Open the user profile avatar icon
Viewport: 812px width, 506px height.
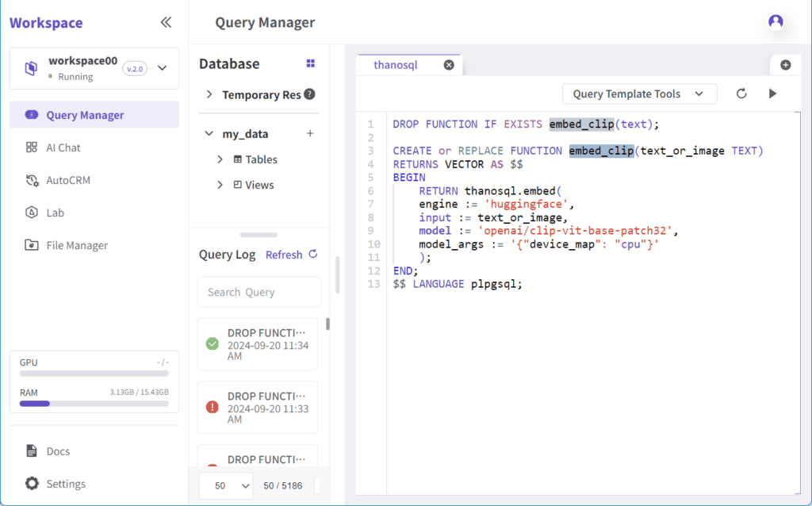(776, 21)
